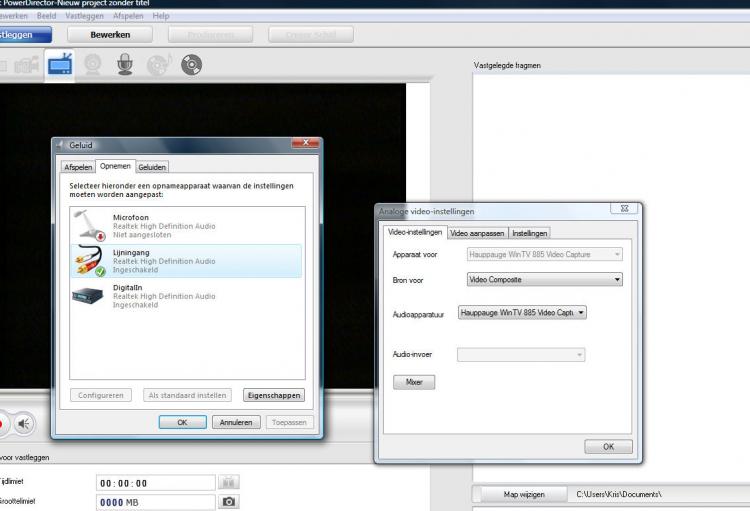Click Annuleren in the Geluid dialog
Image resolution: width=750 pixels, height=511 pixels.
236,422
